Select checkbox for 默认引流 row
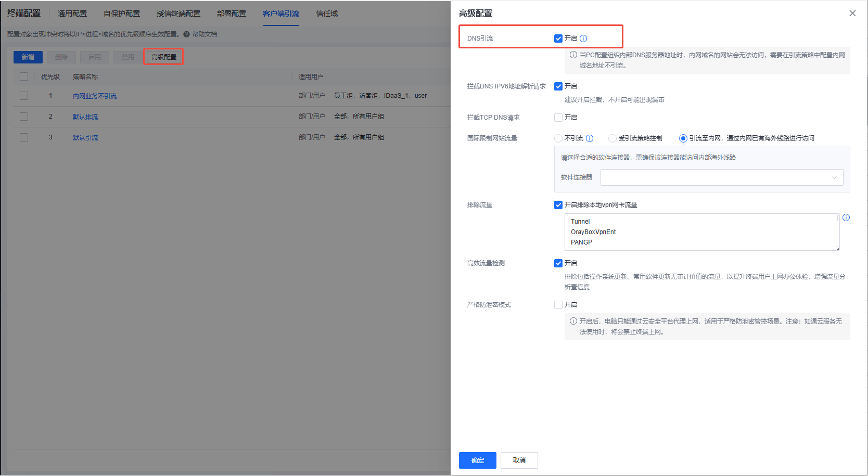The image size is (868, 476). click(x=24, y=137)
